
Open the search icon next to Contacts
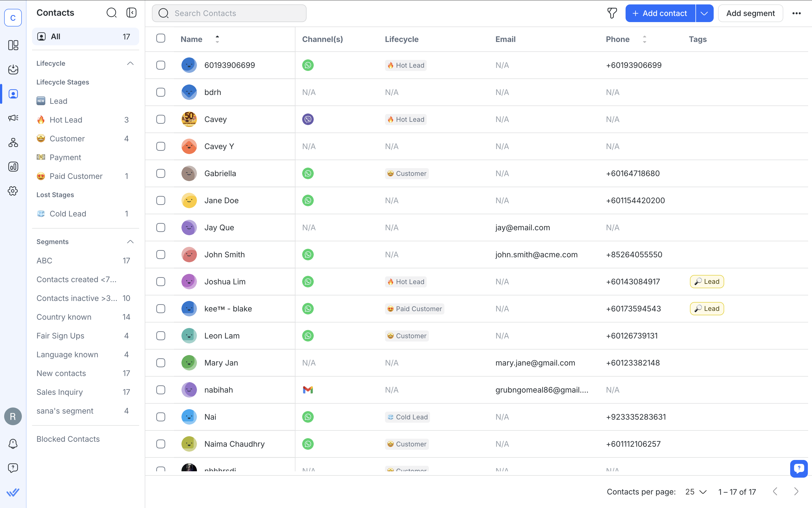(112, 12)
